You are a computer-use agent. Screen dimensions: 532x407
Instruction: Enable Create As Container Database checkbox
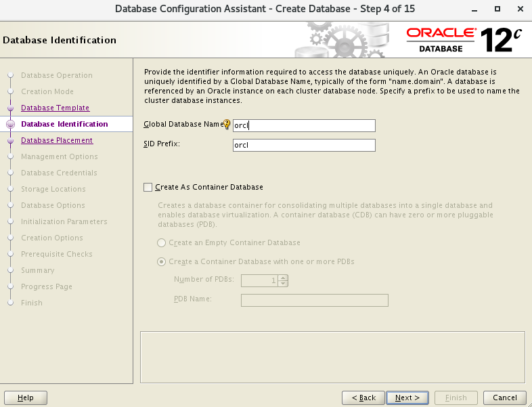[x=148, y=188]
